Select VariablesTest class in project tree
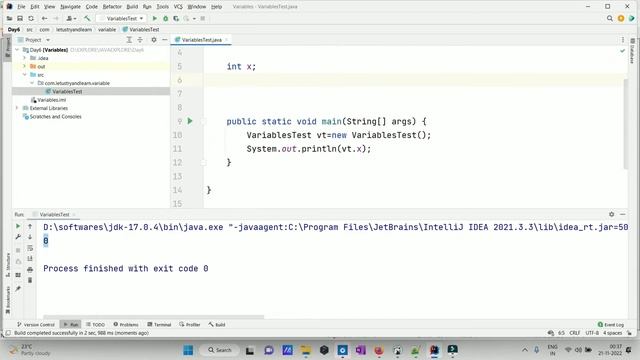Screen dimensions: 640x360 tap(91, 91)
